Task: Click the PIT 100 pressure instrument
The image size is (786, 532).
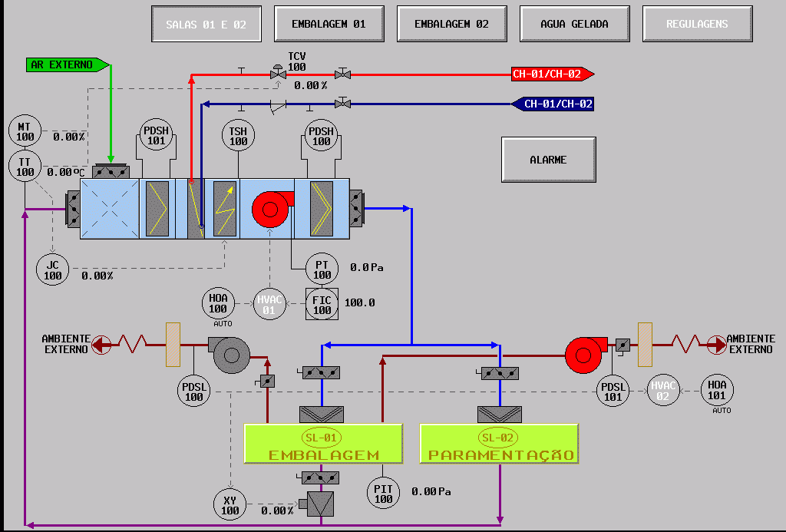Action: [x=383, y=493]
